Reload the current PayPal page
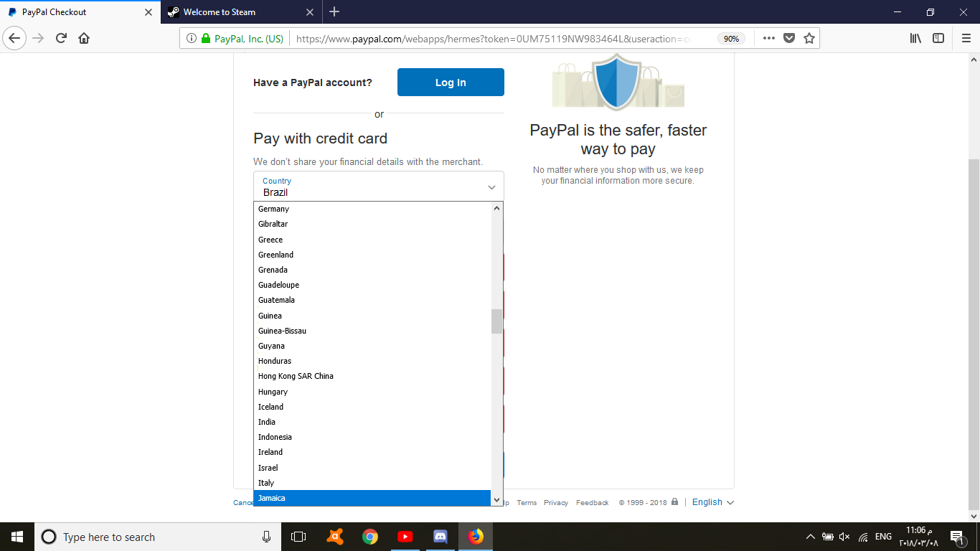980x551 pixels. click(61, 38)
